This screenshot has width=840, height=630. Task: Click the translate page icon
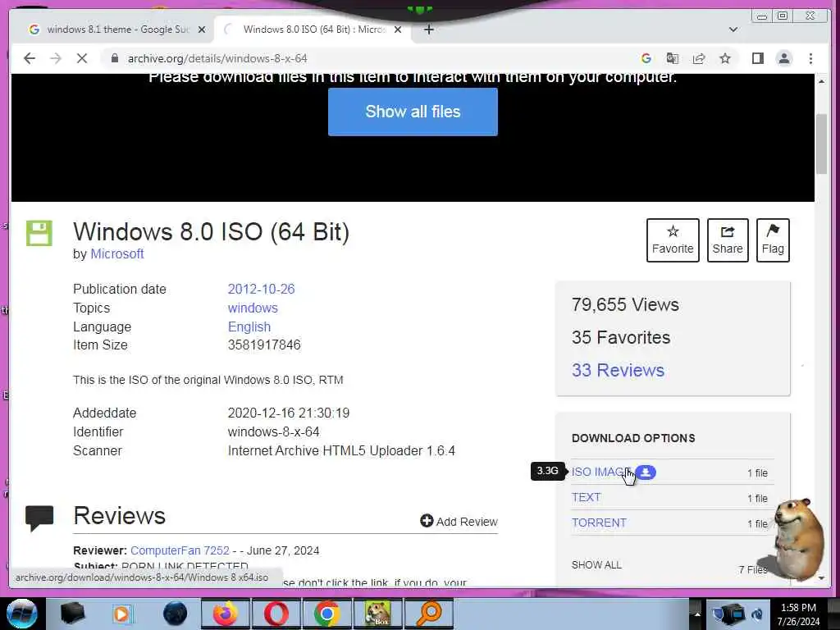coord(673,58)
